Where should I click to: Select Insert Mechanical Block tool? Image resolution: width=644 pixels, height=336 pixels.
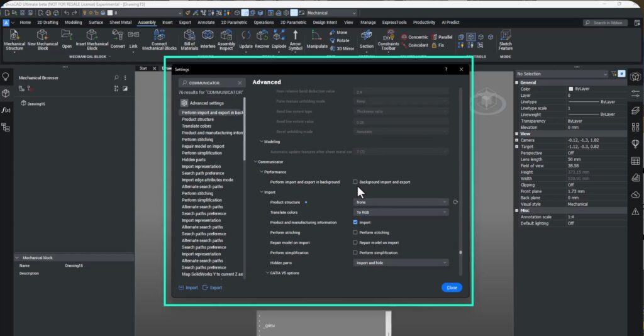[92, 40]
